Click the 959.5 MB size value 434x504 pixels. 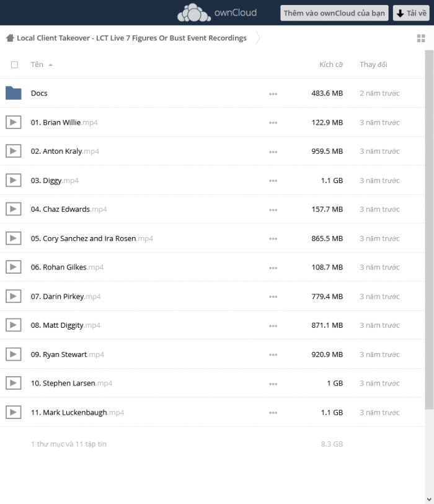pos(327,151)
